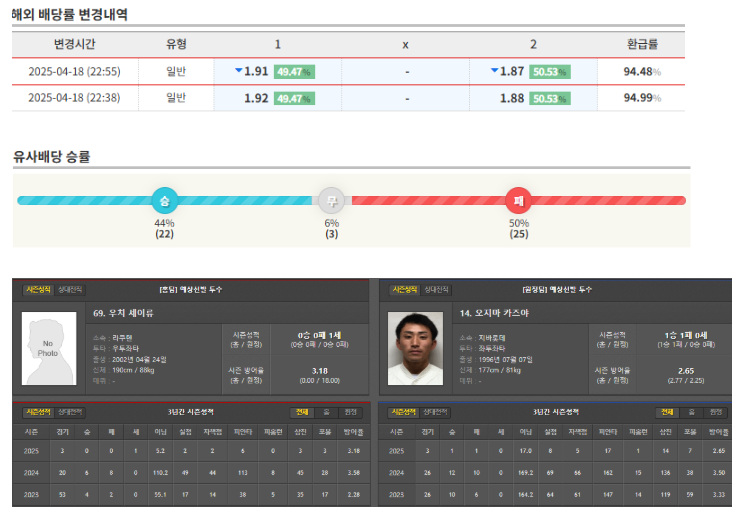Image resolution: width=743 pixels, height=517 pixels.
Task: Click the 2024 row in home stats table
Action: tap(191, 472)
